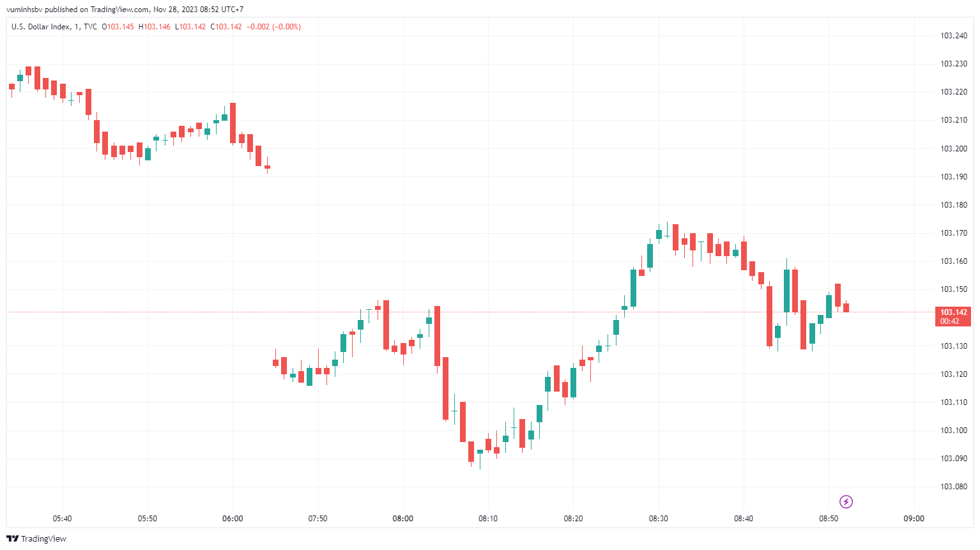Viewport: 980px width, 550px height.
Task: Click the 06:00 time axis label
Action: click(233, 519)
